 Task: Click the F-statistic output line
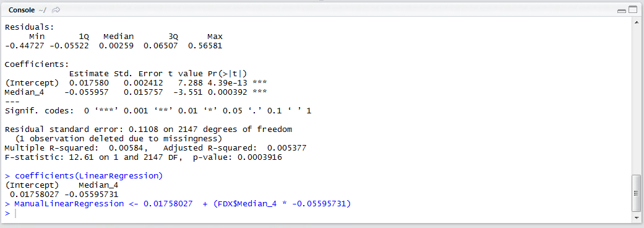click(x=143, y=157)
